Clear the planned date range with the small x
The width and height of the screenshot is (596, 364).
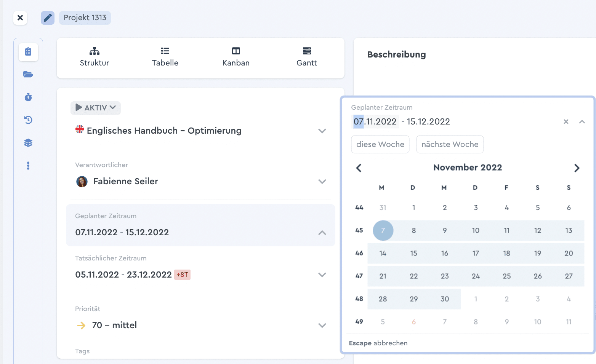pos(566,122)
